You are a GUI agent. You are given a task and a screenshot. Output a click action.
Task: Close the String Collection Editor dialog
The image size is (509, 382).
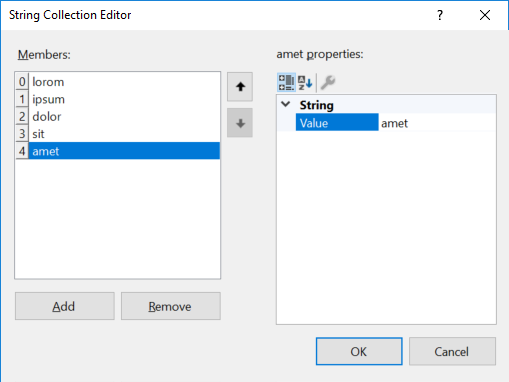(485, 15)
